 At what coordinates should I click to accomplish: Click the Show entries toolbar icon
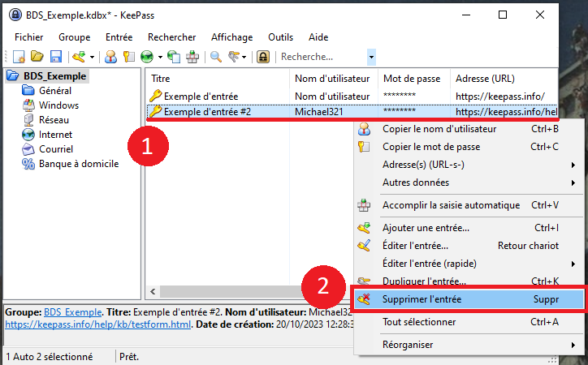234,57
